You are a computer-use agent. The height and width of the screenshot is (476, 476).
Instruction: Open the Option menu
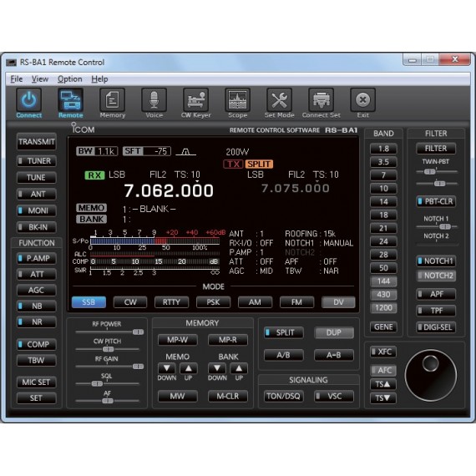point(70,79)
